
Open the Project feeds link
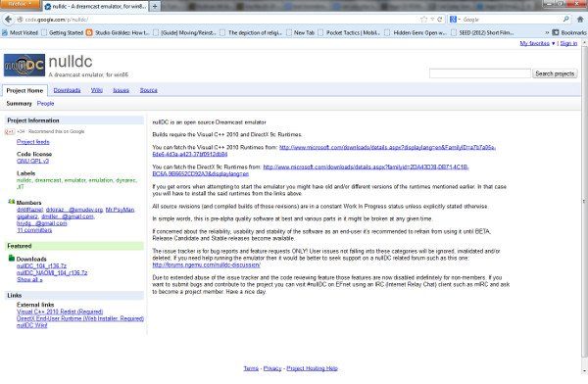click(x=33, y=142)
